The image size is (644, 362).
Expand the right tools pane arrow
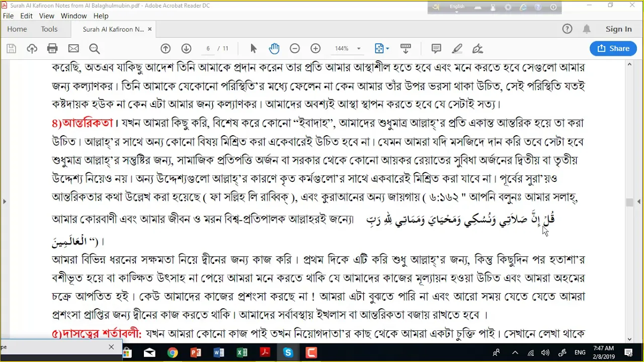click(x=639, y=202)
